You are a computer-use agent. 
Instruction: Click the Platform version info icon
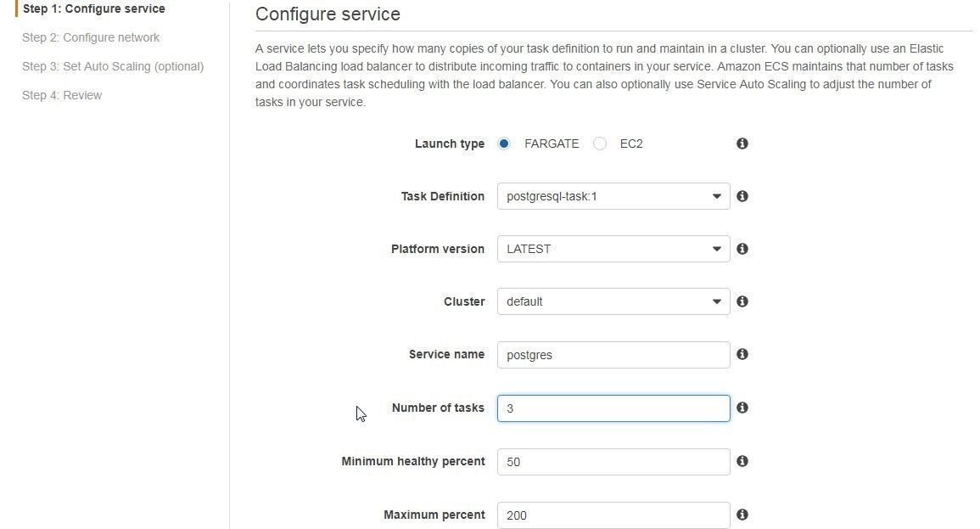pyautogui.click(x=742, y=249)
